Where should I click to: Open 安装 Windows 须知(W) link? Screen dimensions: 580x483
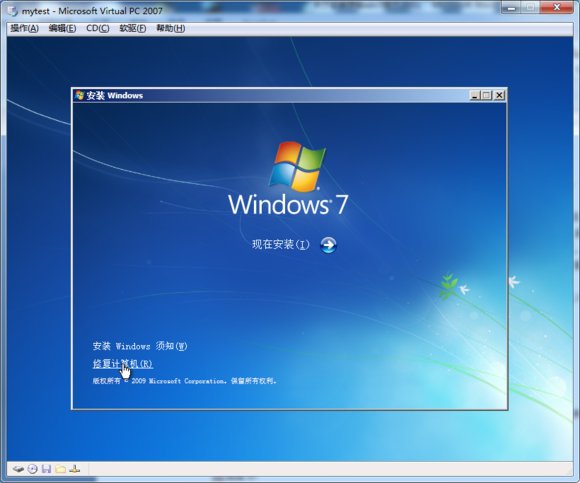[x=140, y=346]
